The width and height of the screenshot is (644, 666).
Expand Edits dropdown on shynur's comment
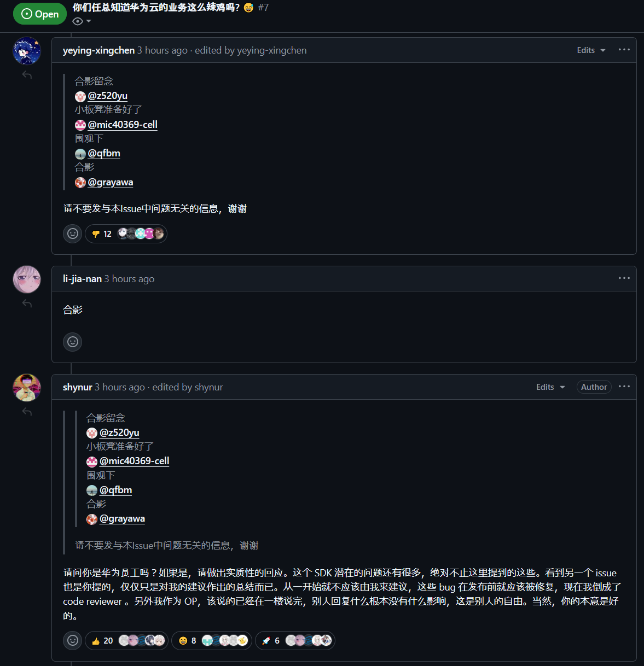[550, 387]
